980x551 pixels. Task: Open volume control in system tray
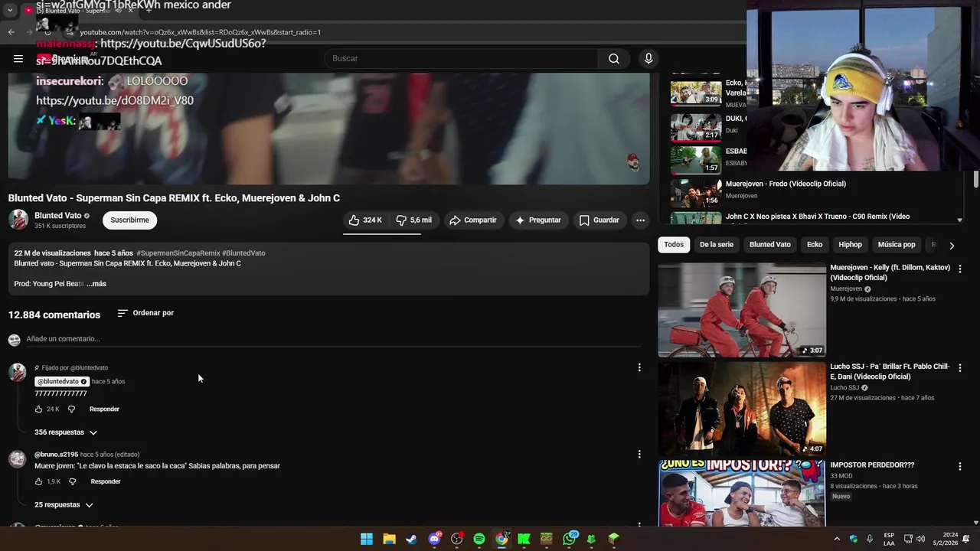(x=920, y=539)
